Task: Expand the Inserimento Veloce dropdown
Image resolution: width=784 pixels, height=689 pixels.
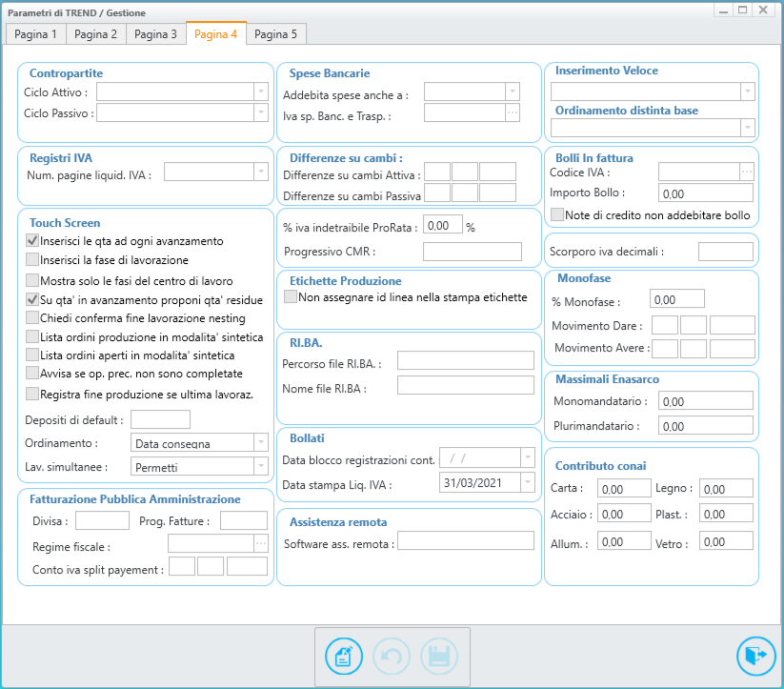Action: (748, 91)
